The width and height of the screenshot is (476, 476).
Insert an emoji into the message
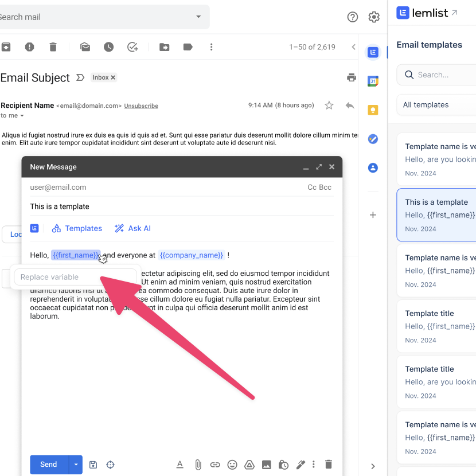coord(232,465)
